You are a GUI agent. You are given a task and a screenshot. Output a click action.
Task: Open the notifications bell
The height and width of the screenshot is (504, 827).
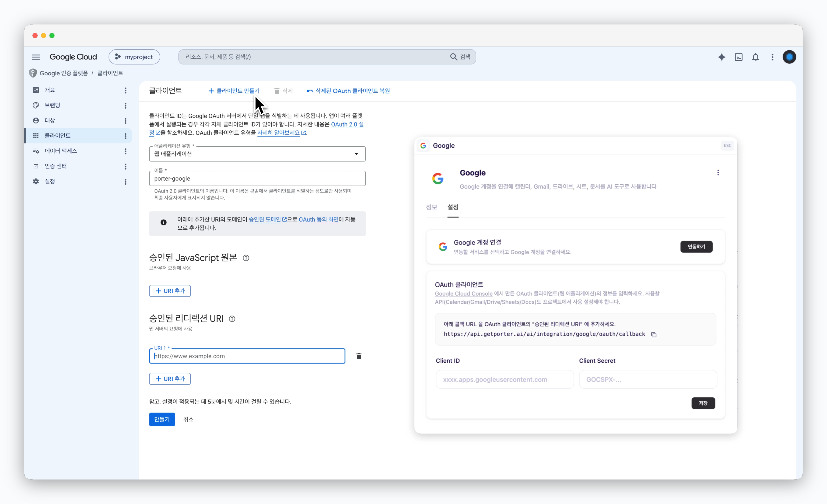pos(755,57)
